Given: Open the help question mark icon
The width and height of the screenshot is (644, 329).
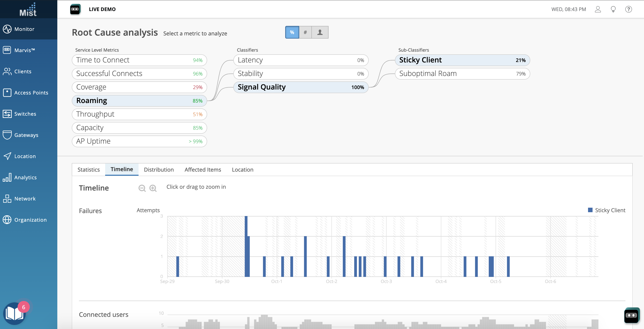Looking at the screenshot, I should (x=628, y=9).
